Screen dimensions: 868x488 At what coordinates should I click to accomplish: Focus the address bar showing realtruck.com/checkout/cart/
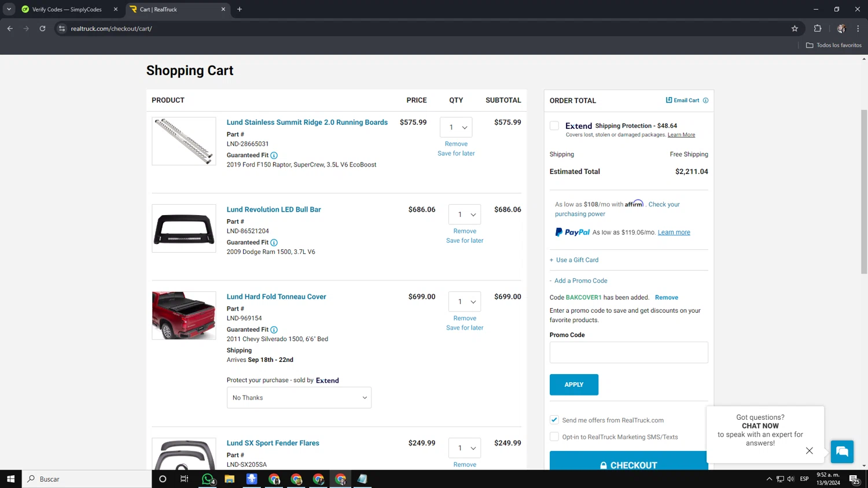coord(428,28)
